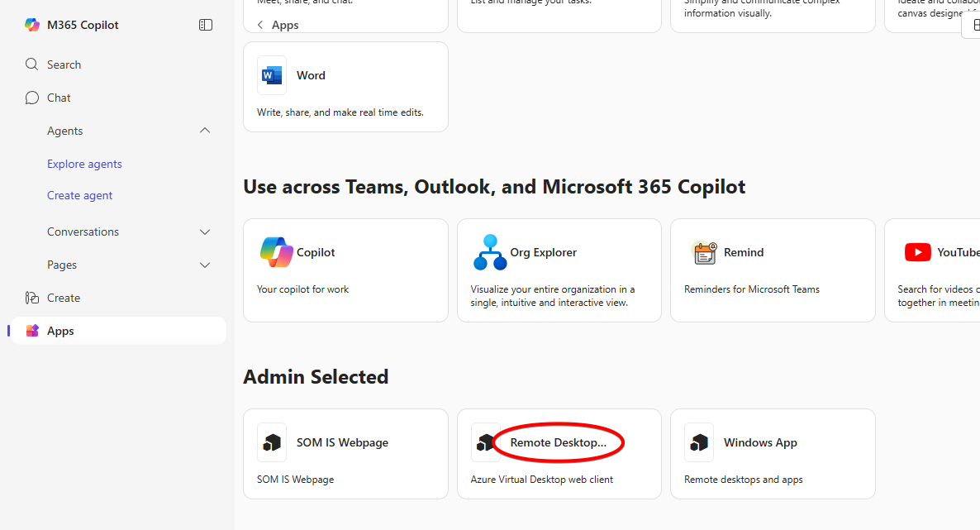
Task: Open Search in the left sidebar
Action: tap(31, 64)
